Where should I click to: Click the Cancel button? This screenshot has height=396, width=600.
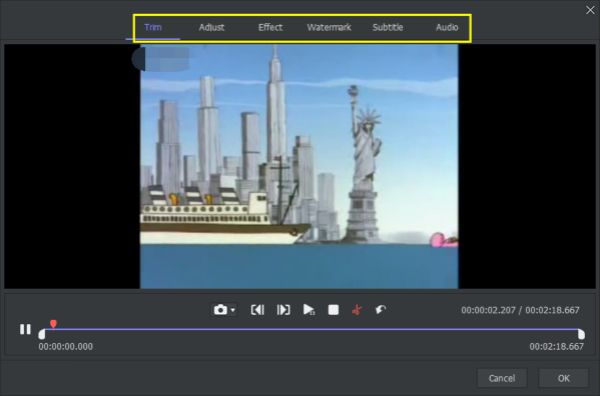(x=502, y=378)
